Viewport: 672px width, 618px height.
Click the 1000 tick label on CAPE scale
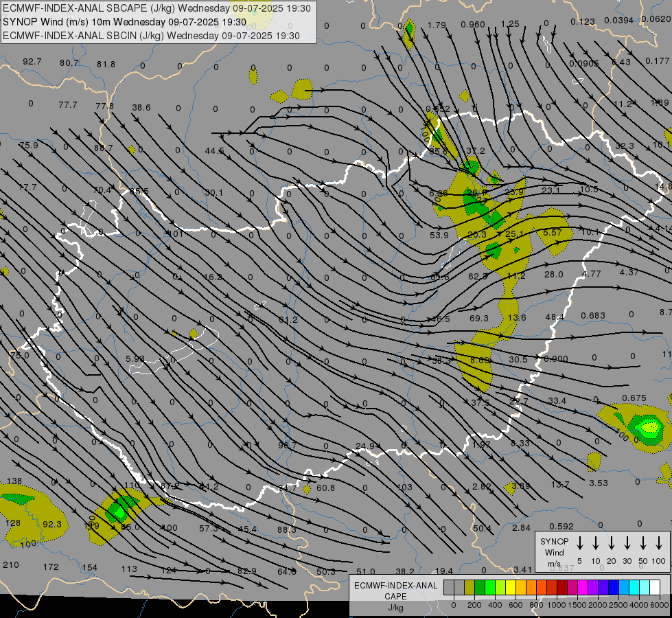pyautogui.click(x=557, y=605)
